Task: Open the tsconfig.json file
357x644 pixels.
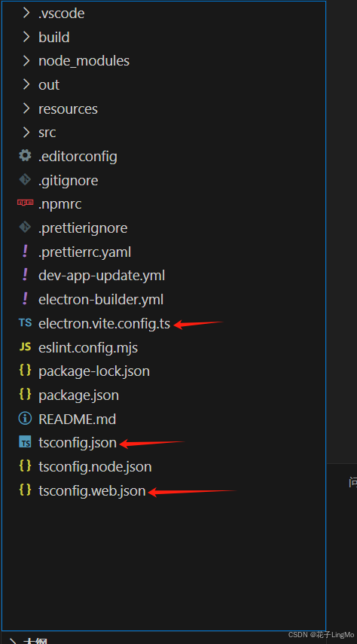Action: (78, 443)
